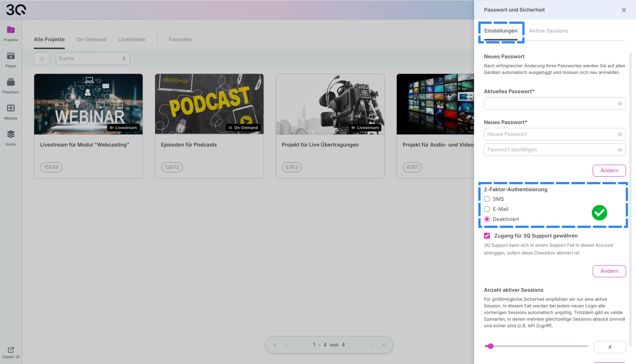Show Aktuelles Passwort with eye icon
Screen dimensions: 636x364
pos(620,103)
